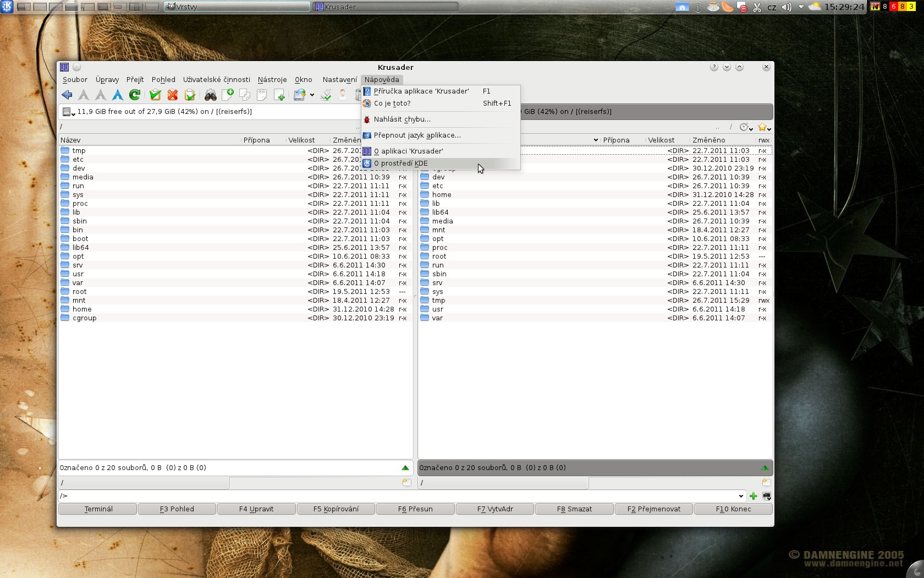Click the green triangle in right panel status bar

click(x=765, y=468)
